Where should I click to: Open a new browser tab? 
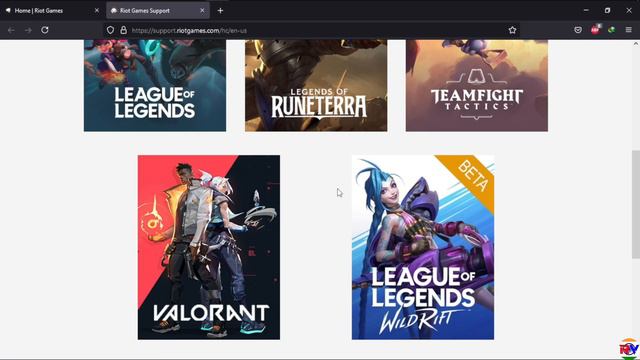click(220, 11)
